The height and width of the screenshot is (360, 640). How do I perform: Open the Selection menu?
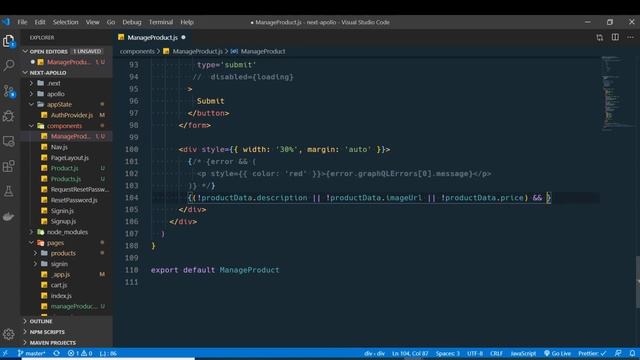tap(65, 22)
